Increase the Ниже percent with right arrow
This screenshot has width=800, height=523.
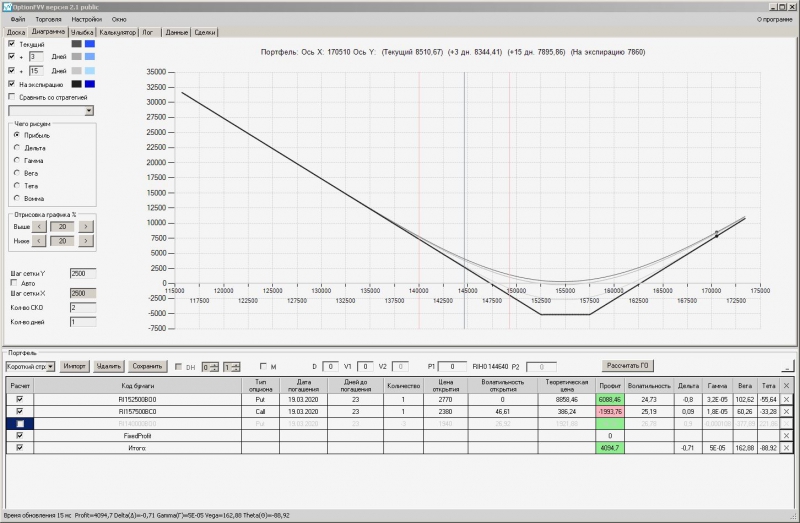click(86, 241)
